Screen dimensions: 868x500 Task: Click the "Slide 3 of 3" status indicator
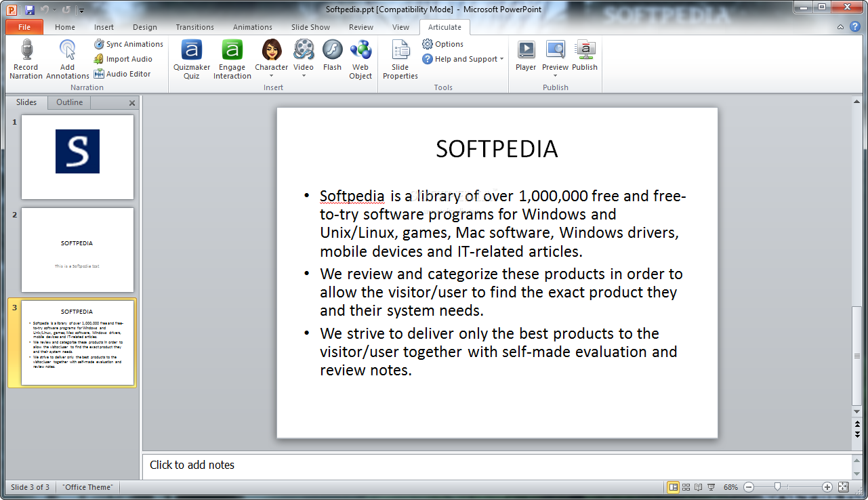(x=30, y=487)
